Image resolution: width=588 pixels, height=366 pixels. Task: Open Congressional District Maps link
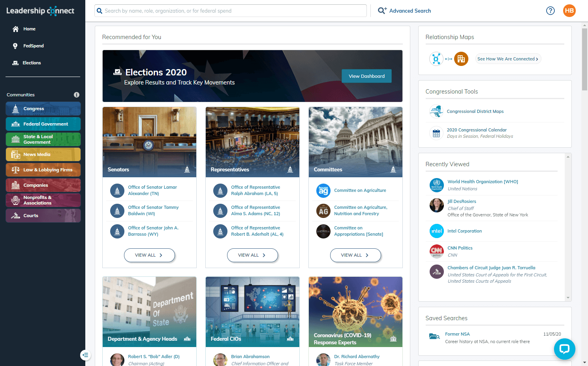pyautogui.click(x=475, y=111)
